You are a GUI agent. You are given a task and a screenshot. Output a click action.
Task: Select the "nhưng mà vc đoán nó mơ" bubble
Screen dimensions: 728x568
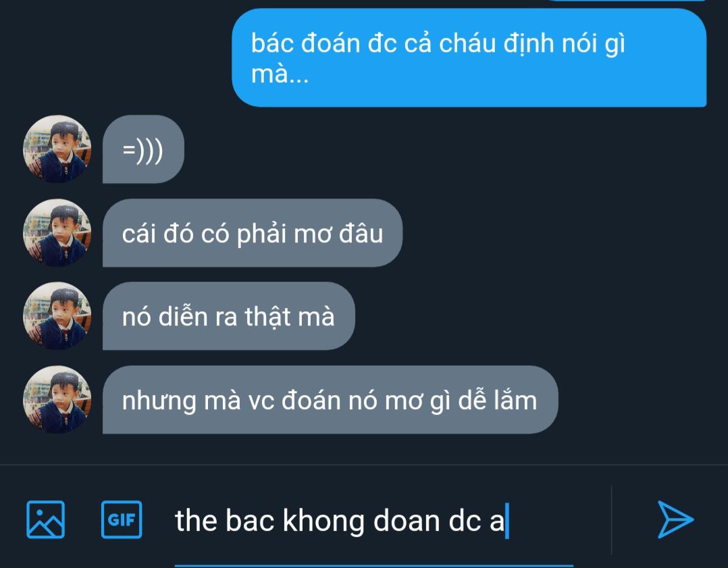(330, 399)
